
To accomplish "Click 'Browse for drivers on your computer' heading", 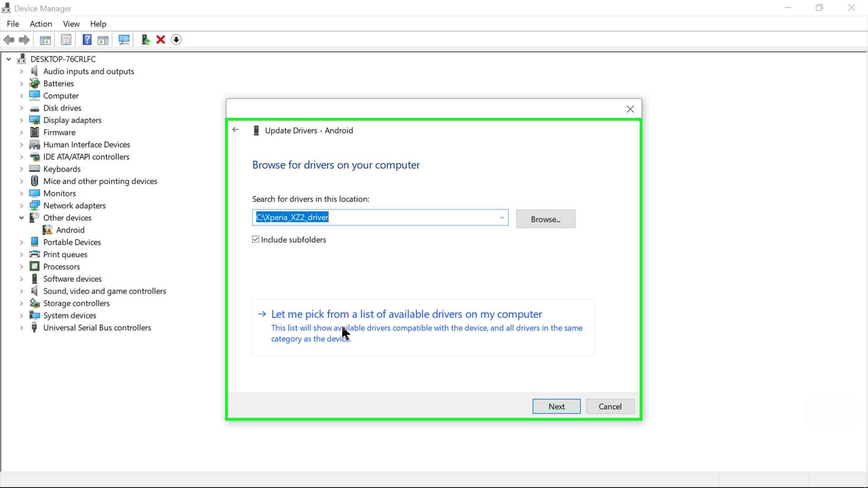I will [x=336, y=165].
